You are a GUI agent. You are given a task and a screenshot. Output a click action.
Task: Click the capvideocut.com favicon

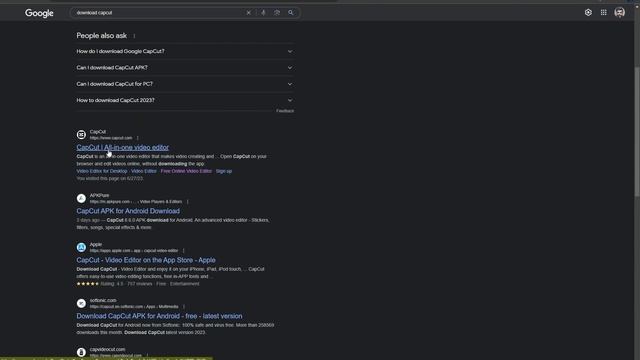tap(81, 352)
